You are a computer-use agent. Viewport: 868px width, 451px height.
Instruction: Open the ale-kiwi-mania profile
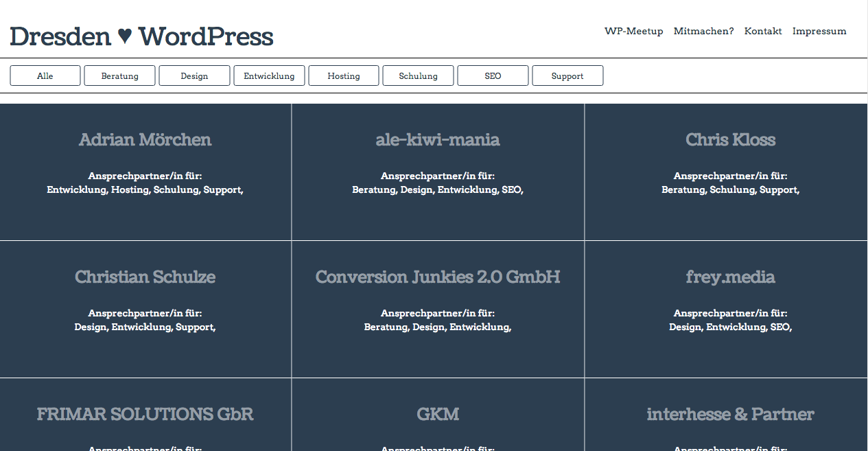coord(438,139)
